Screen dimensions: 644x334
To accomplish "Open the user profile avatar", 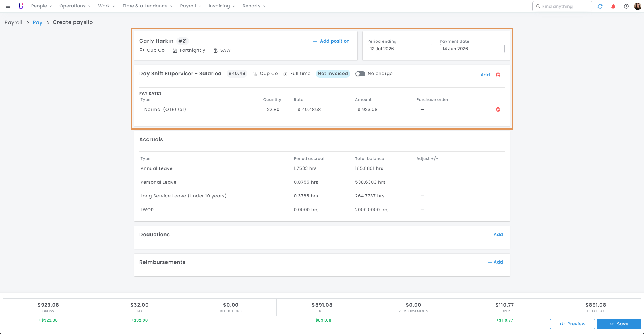I will (x=637, y=6).
